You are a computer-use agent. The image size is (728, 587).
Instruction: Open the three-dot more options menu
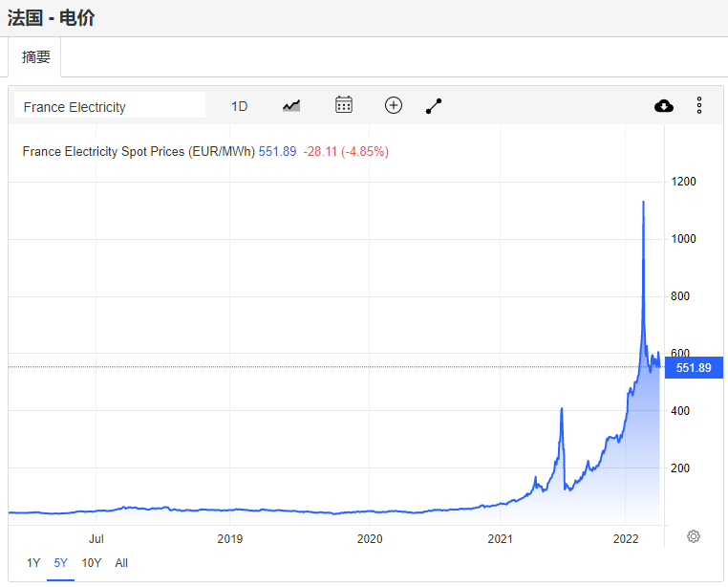pyautogui.click(x=699, y=105)
